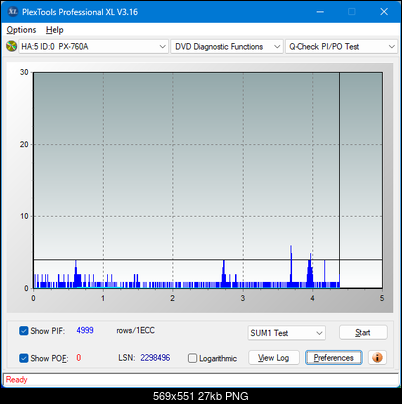This screenshot has width=402, height=404.
Task: Expand the DVD Diagnostic Functions dropdown
Action: 227,46
